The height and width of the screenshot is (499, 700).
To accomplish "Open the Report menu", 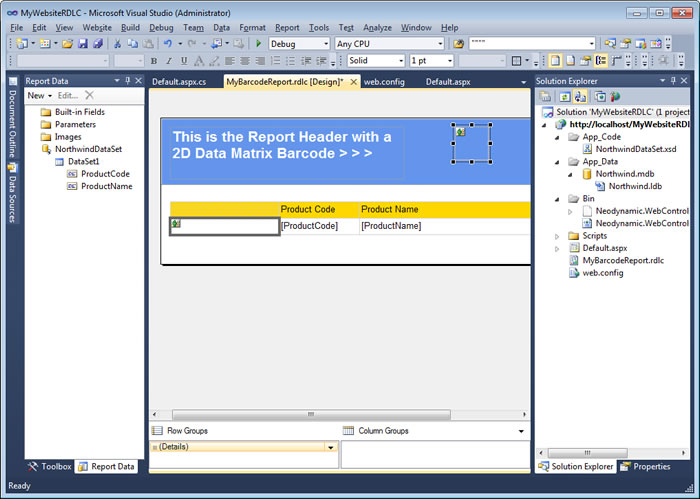I will pos(287,28).
